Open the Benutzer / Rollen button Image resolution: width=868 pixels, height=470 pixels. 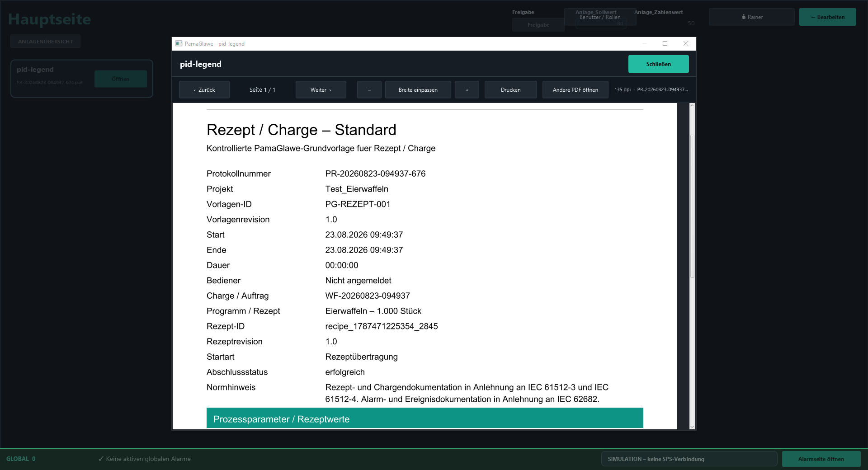(x=600, y=17)
